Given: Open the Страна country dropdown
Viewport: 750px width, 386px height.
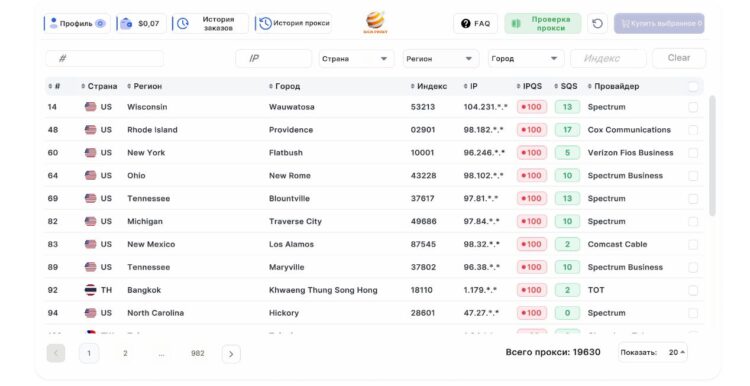Looking at the screenshot, I should coord(356,58).
